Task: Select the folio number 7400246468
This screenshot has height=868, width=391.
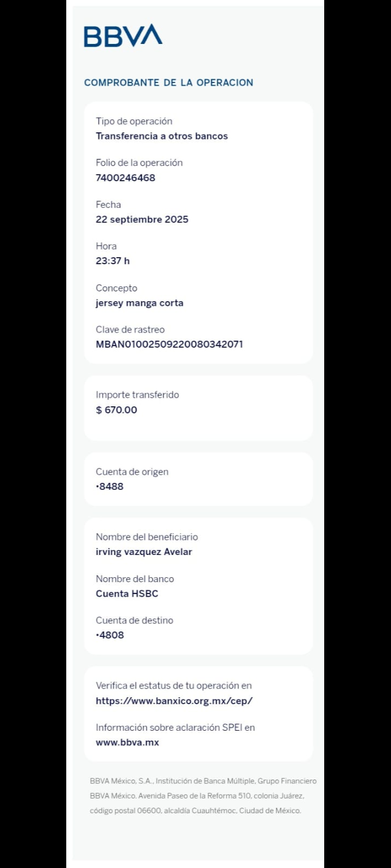Action: [125, 177]
